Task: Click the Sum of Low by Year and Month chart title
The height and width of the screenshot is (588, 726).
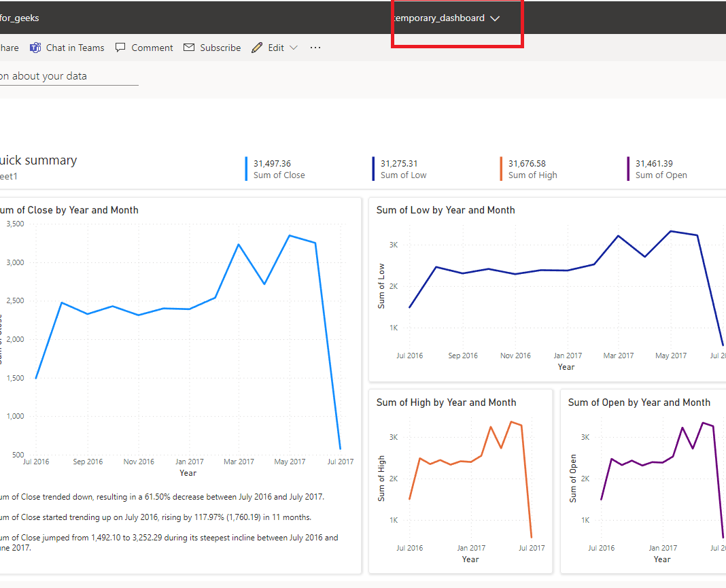Action: click(446, 210)
